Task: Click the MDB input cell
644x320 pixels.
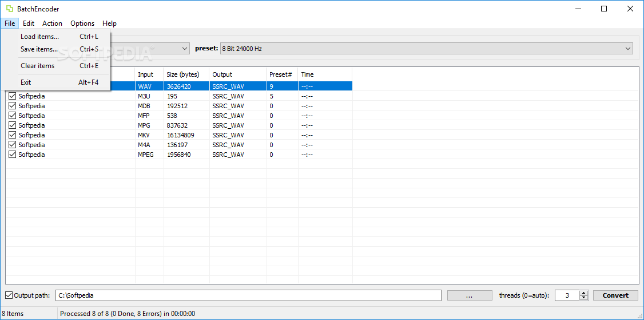Action: click(145, 106)
